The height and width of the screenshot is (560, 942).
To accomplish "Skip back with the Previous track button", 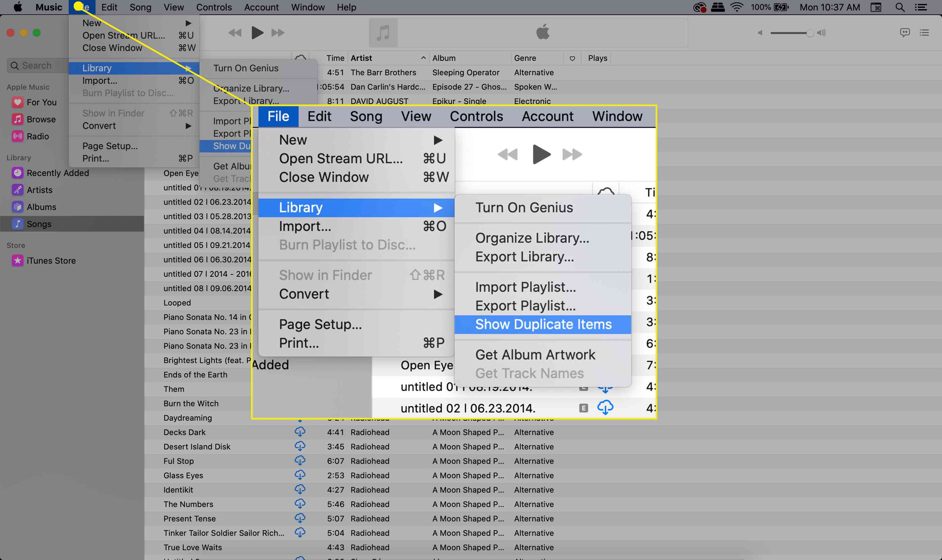I will tap(235, 33).
